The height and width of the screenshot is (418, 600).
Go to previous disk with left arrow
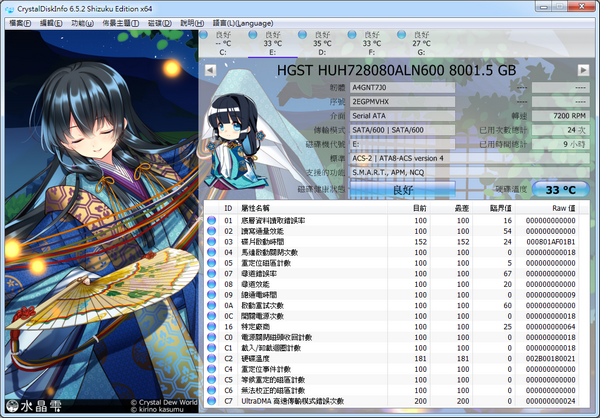click(210, 70)
